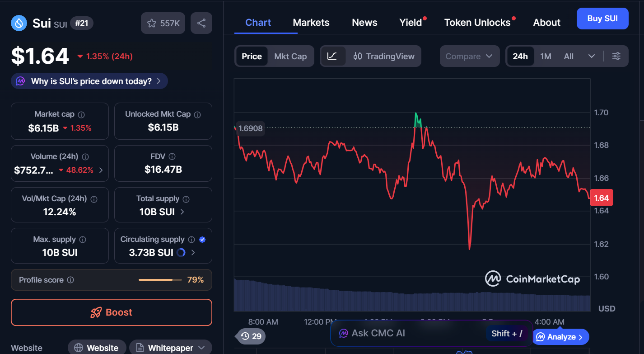644x354 pixels.
Task: Switch chart to Mkt Cap view
Action: (x=290, y=56)
